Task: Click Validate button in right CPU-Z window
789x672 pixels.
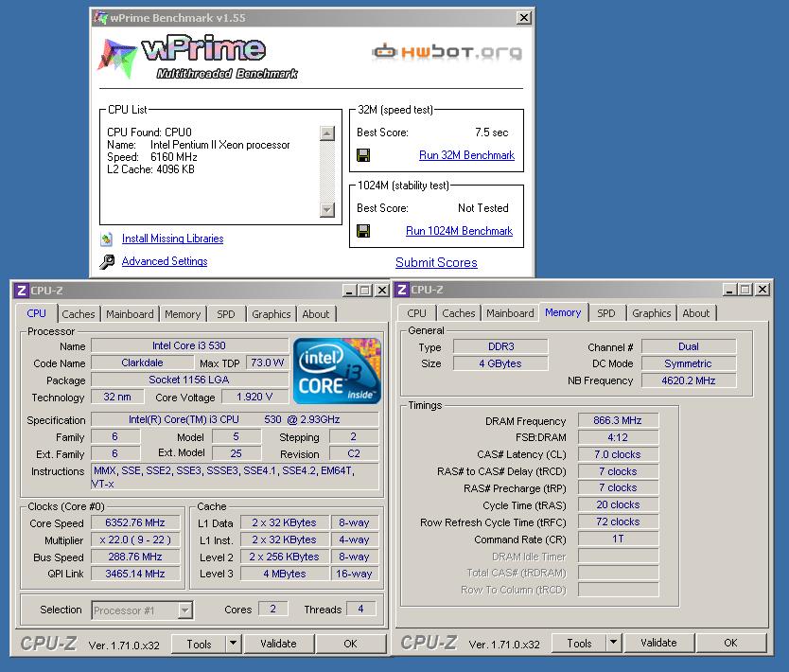Action: [x=658, y=643]
